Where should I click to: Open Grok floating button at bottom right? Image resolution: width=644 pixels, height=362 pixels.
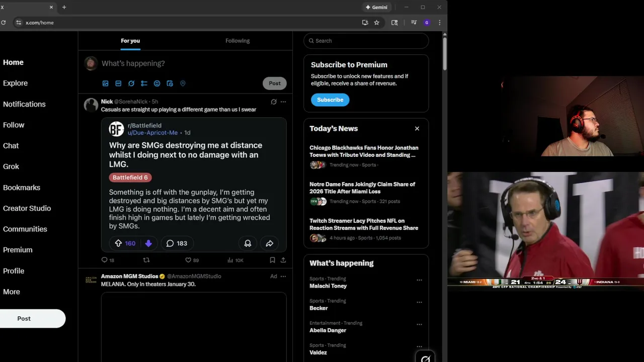pos(426,357)
